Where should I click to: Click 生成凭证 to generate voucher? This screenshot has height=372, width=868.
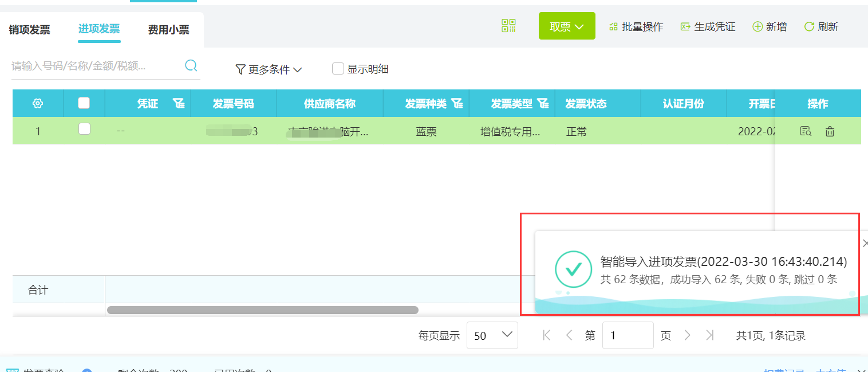pos(708,26)
